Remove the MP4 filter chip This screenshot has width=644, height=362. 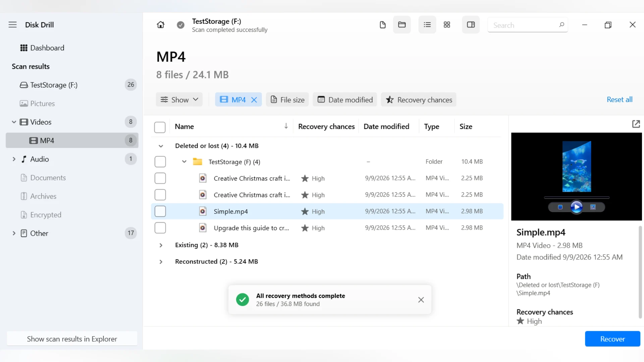(x=254, y=100)
